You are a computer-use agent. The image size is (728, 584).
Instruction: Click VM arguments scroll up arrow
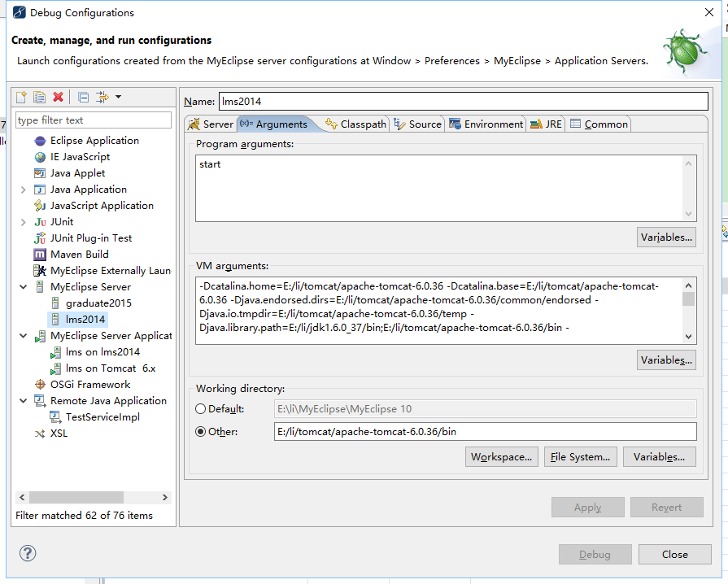688,285
